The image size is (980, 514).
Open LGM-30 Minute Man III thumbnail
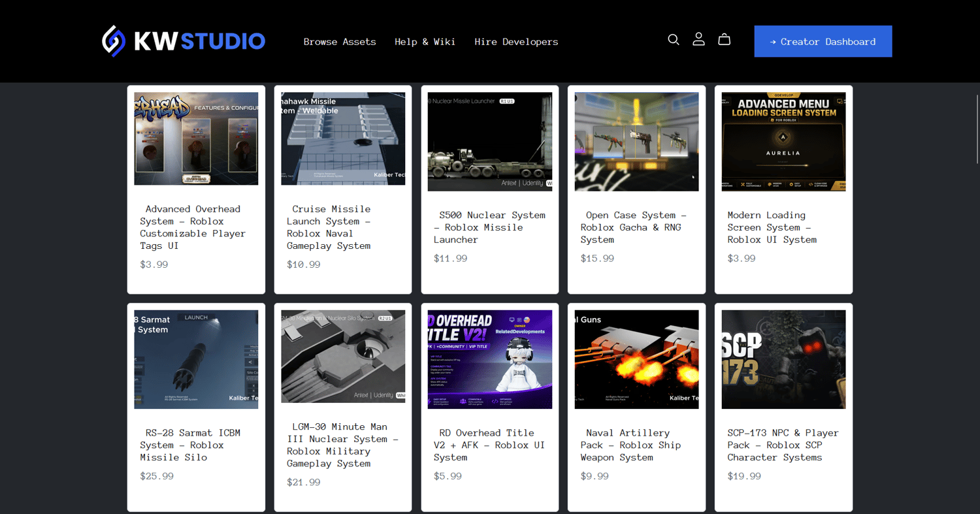pos(343,356)
